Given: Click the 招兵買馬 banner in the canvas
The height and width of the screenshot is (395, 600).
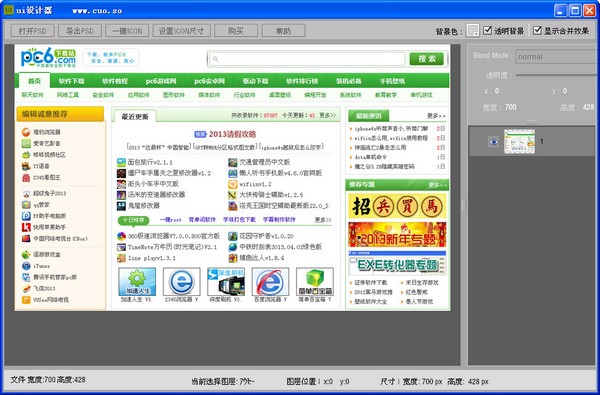Looking at the screenshot, I should (x=397, y=206).
